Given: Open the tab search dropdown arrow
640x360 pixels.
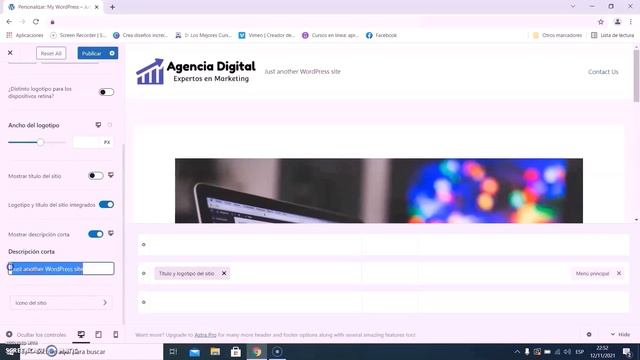Looking at the screenshot, I should tap(573, 6).
